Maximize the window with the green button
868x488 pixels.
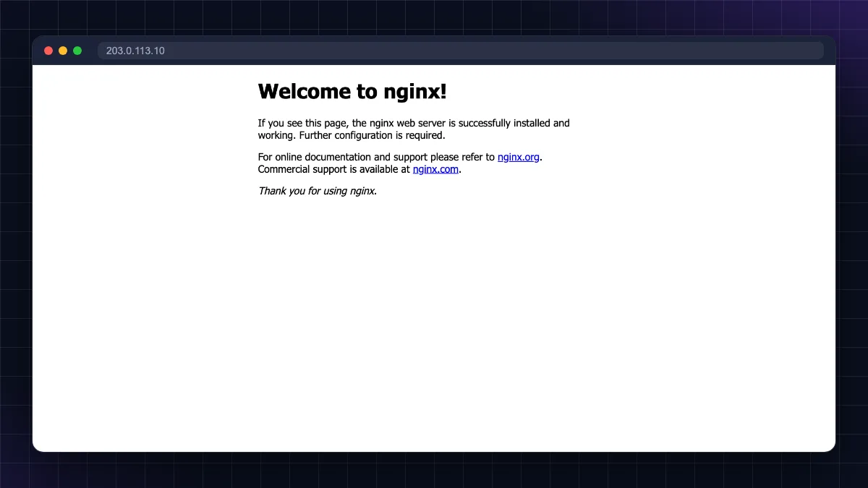tap(77, 51)
